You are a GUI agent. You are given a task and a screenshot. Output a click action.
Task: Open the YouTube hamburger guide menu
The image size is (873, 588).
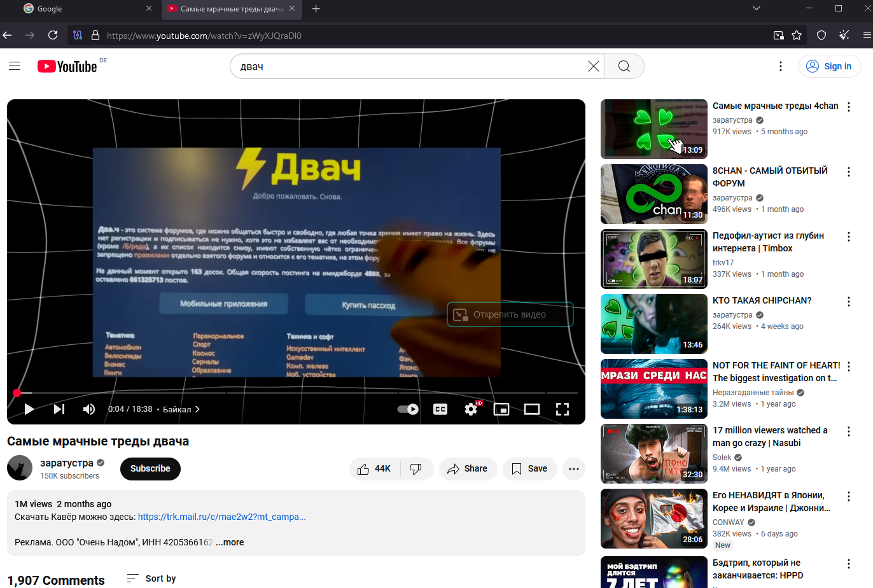click(15, 66)
